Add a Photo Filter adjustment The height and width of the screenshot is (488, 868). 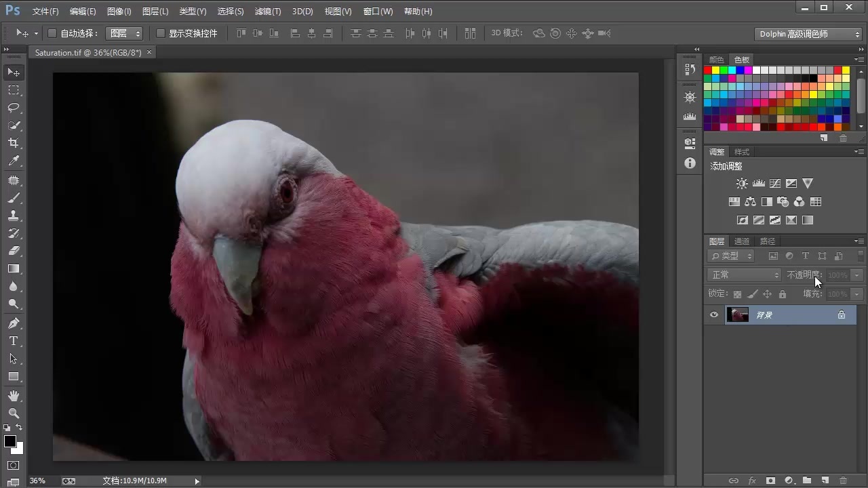(783, 202)
